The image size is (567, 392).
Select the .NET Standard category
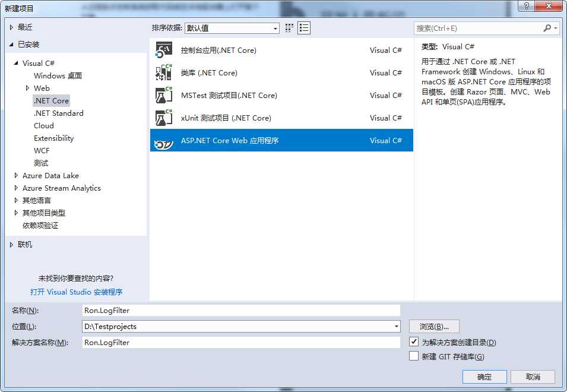(58, 113)
